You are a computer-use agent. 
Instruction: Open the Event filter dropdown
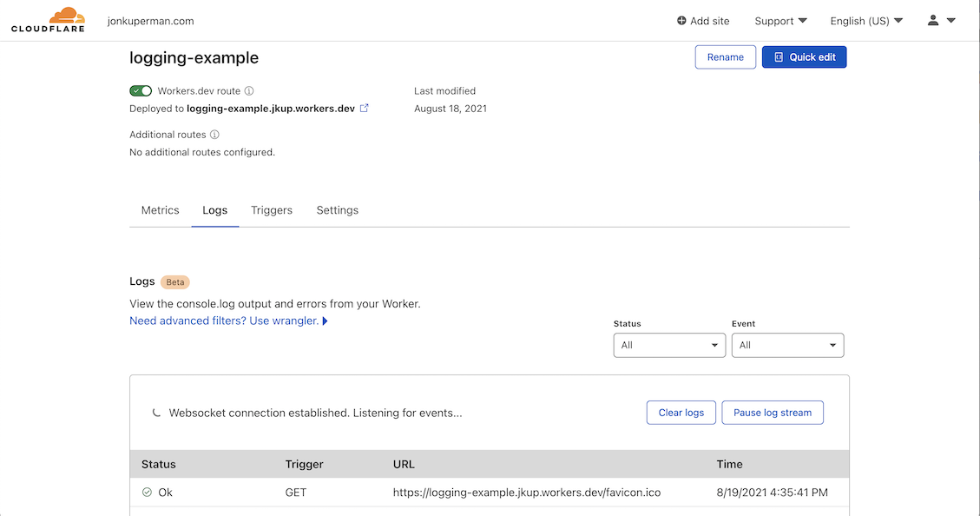787,345
